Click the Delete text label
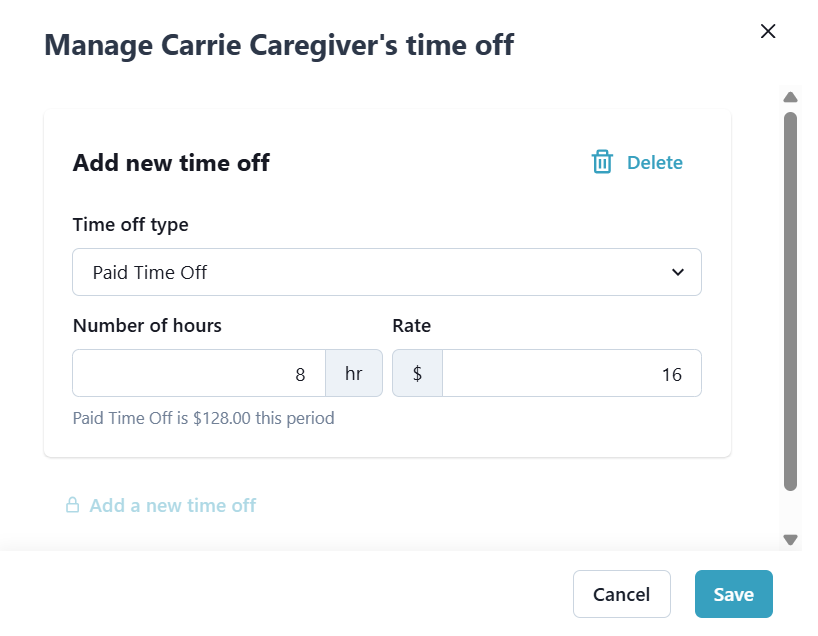This screenshot has height=636, width=818. [655, 162]
